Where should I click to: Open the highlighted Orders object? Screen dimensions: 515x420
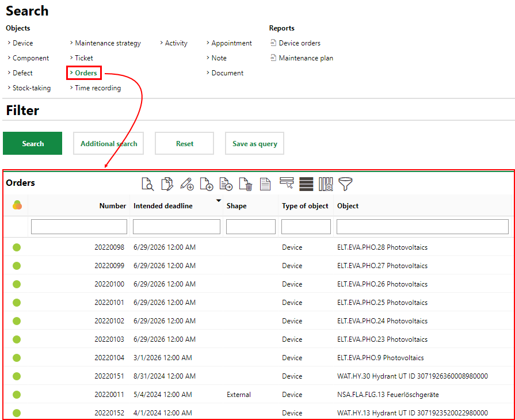click(x=86, y=73)
